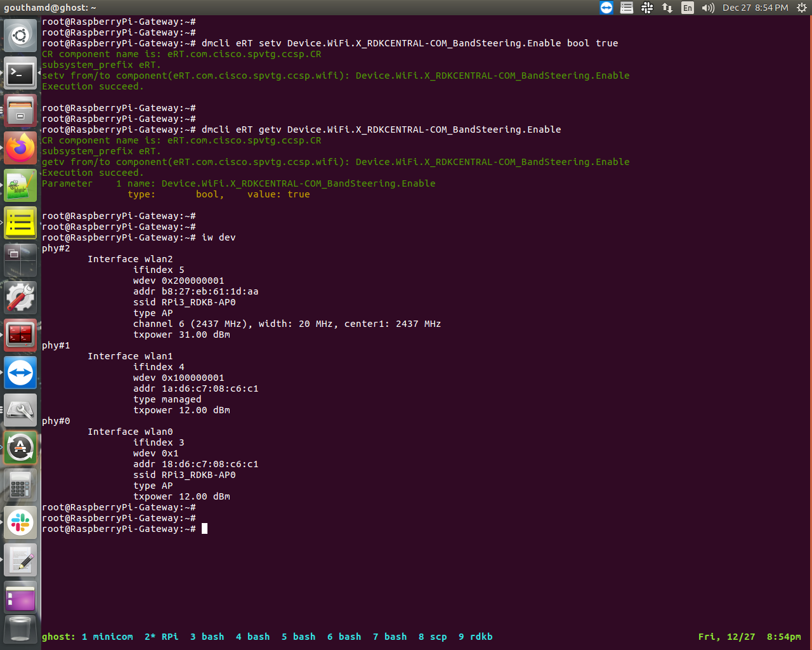Expand the network connections indicator menu
The height and width of the screenshot is (650, 812).
click(x=667, y=8)
